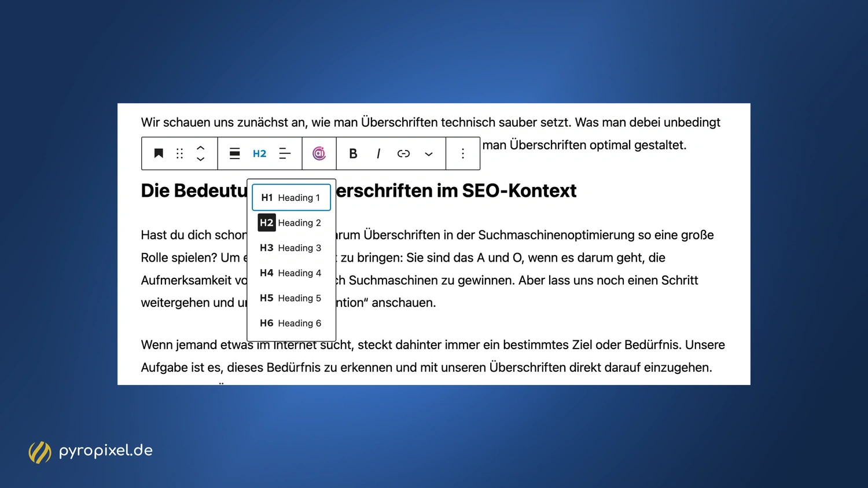Image resolution: width=868 pixels, height=488 pixels.
Task: Choose Heading 3 in the dropdown
Action: point(291,248)
